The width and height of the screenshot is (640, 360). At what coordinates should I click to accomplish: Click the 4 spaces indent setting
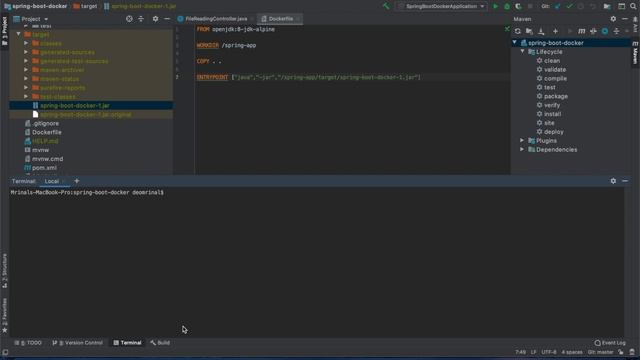pyautogui.click(x=572, y=352)
